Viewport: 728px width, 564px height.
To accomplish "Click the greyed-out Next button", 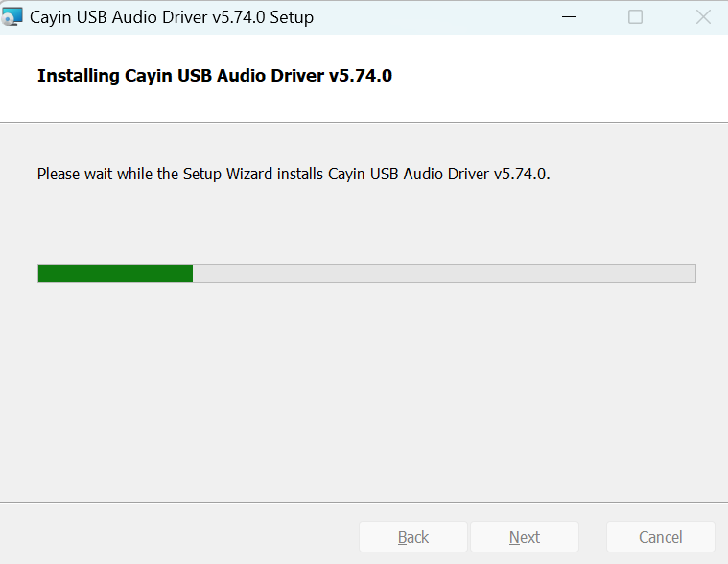I will pos(525,537).
